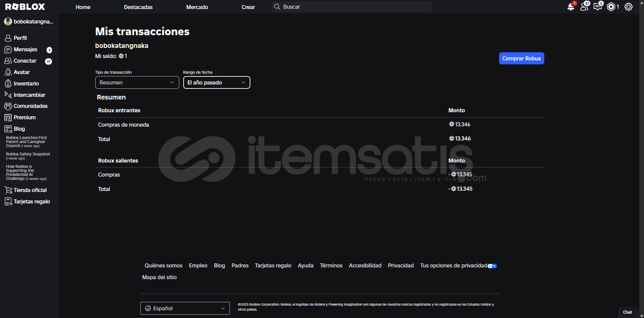
Task: Open Conectar in the sidebar
Action: coord(25,61)
